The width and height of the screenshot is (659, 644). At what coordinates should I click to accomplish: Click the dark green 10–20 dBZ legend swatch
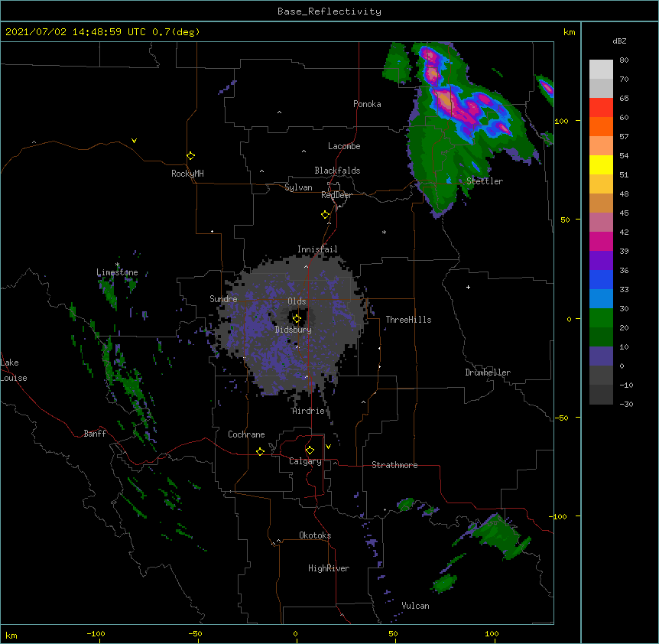pos(601,337)
